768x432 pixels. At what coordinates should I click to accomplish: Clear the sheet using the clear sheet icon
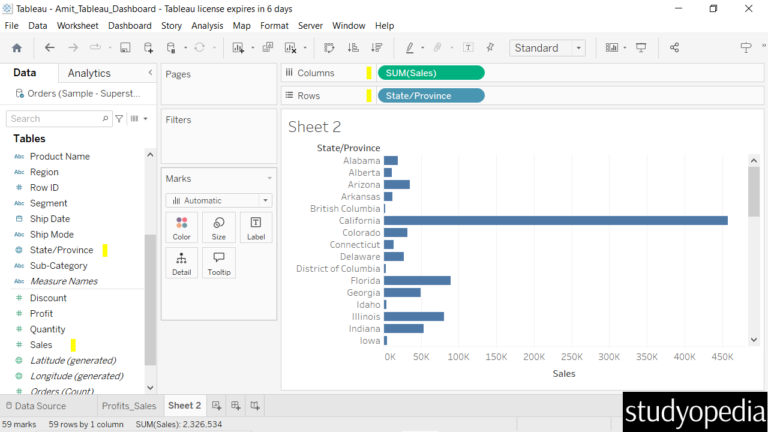290,48
